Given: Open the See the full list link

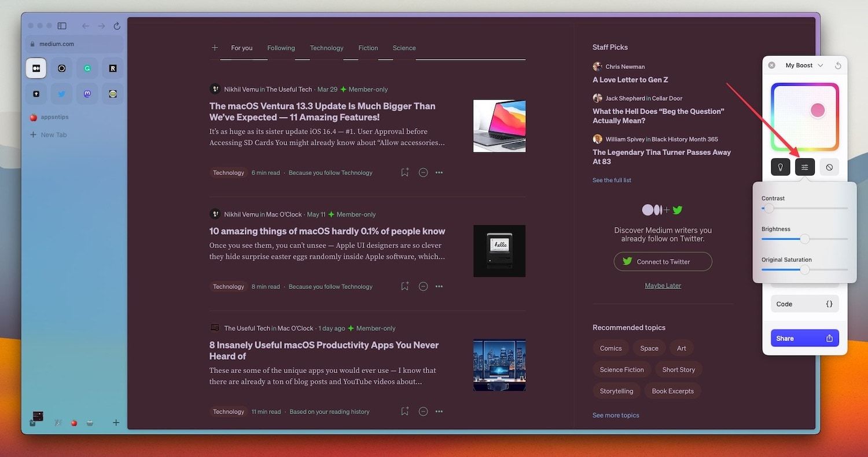Looking at the screenshot, I should pyautogui.click(x=612, y=180).
